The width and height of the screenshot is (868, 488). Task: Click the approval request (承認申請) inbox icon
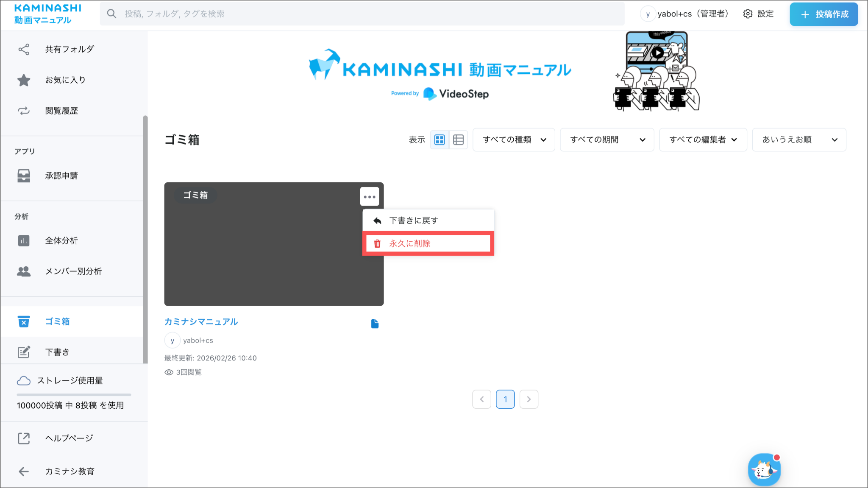click(x=24, y=176)
